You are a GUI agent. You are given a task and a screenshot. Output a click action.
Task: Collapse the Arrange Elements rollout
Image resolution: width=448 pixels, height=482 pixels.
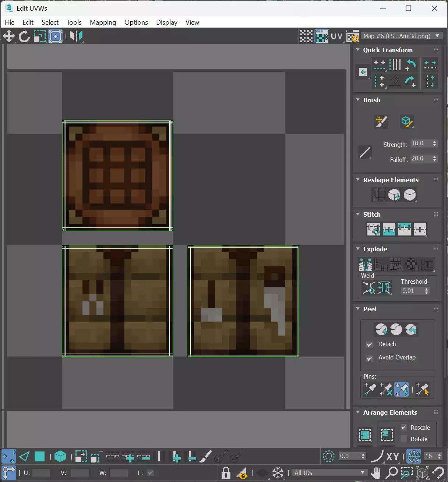click(x=358, y=412)
